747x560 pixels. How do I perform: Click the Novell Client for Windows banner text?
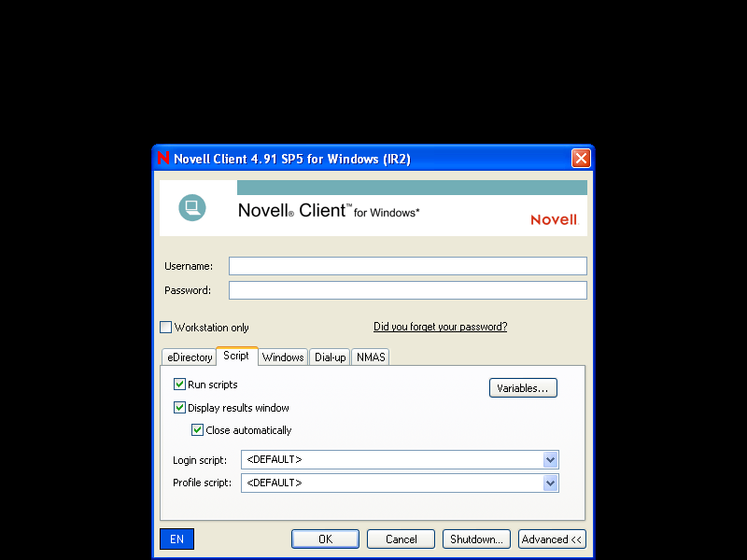click(329, 211)
